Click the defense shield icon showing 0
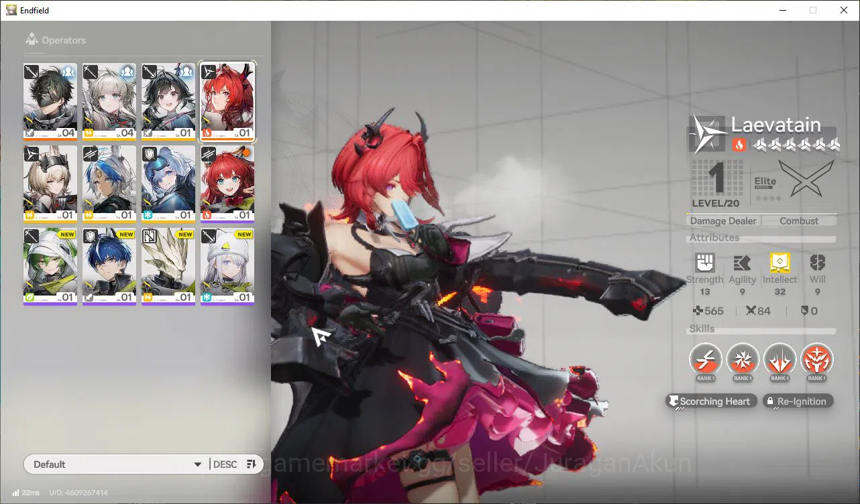This screenshot has height=504, width=860. (804, 311)
